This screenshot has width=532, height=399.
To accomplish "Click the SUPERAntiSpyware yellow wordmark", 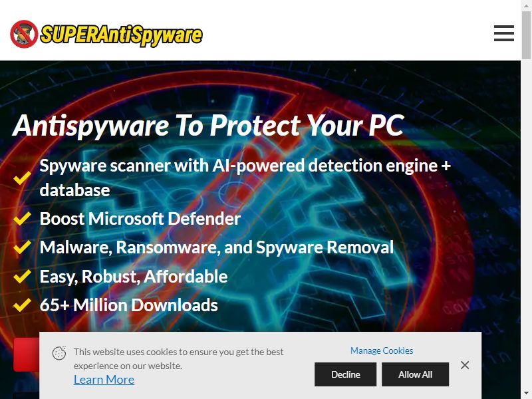I will (122, 35).
